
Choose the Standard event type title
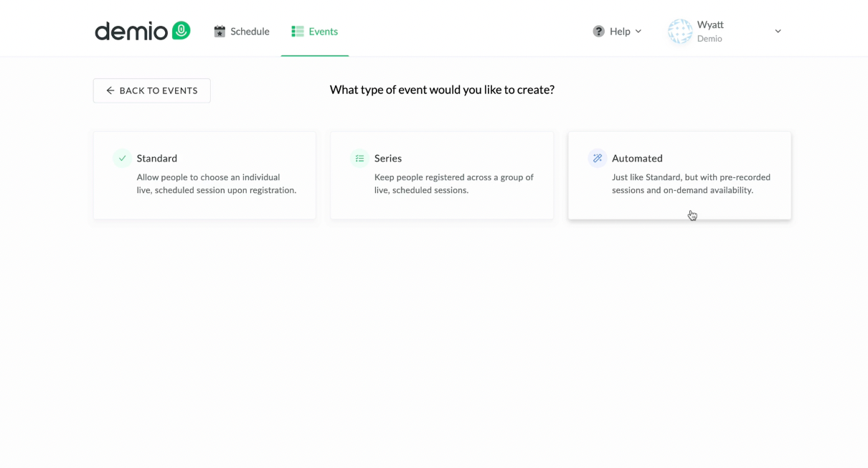click(157, 158)
